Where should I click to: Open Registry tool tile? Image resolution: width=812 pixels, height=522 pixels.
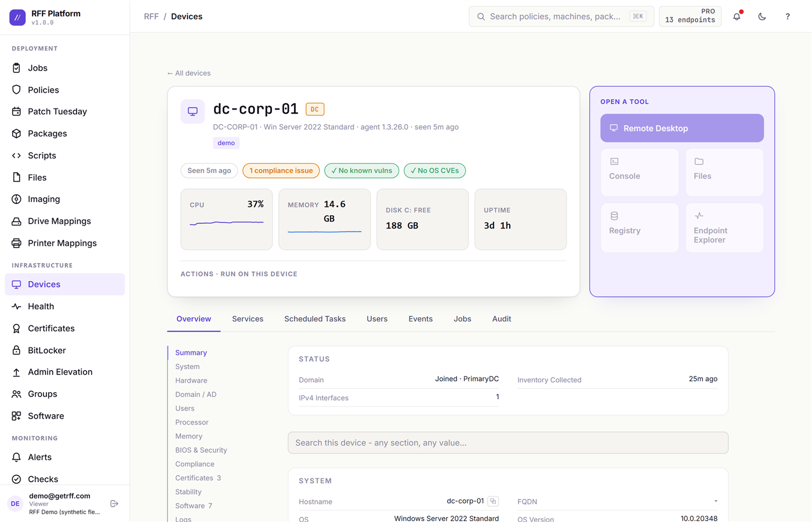tap(640, 227)
